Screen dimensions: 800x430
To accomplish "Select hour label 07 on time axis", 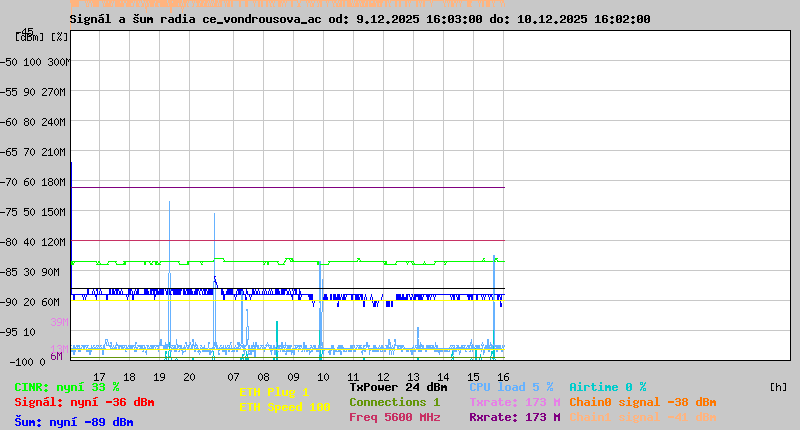I will (233, 377).
